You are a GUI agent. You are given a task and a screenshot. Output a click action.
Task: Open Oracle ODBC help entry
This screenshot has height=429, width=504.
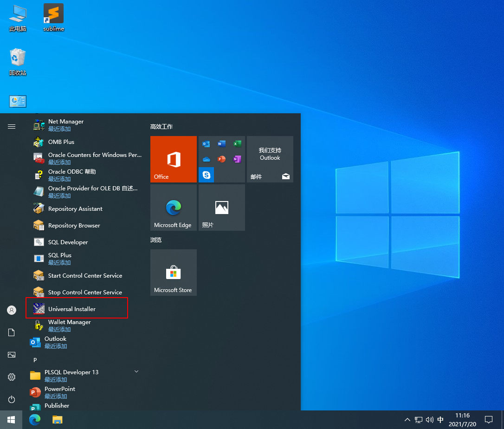85,175
